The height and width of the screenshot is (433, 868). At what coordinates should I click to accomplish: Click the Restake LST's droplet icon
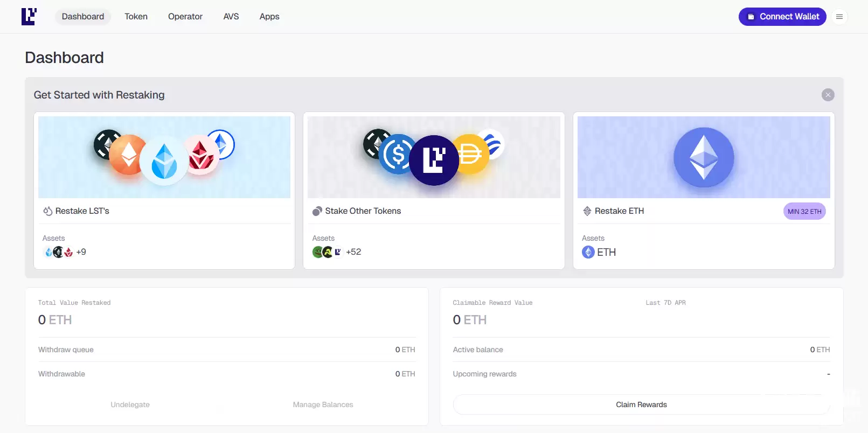coord(47,211)
